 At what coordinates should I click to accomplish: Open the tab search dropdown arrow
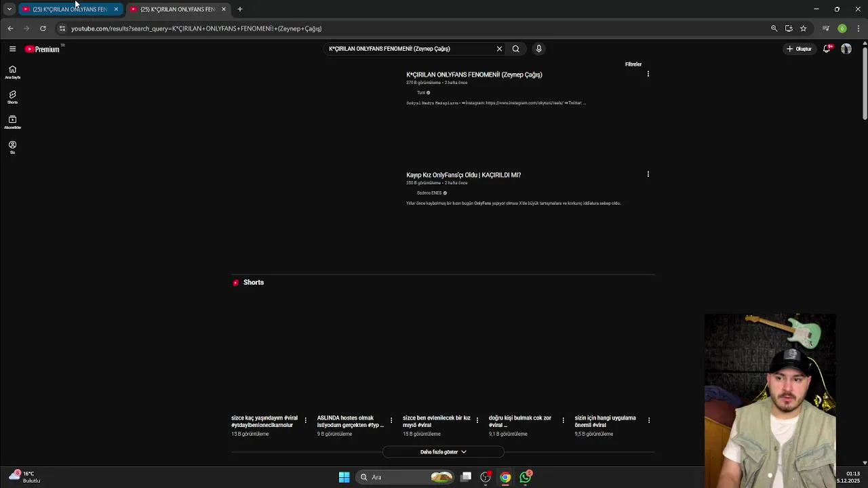pyautogui.click(x=9, y=9)
